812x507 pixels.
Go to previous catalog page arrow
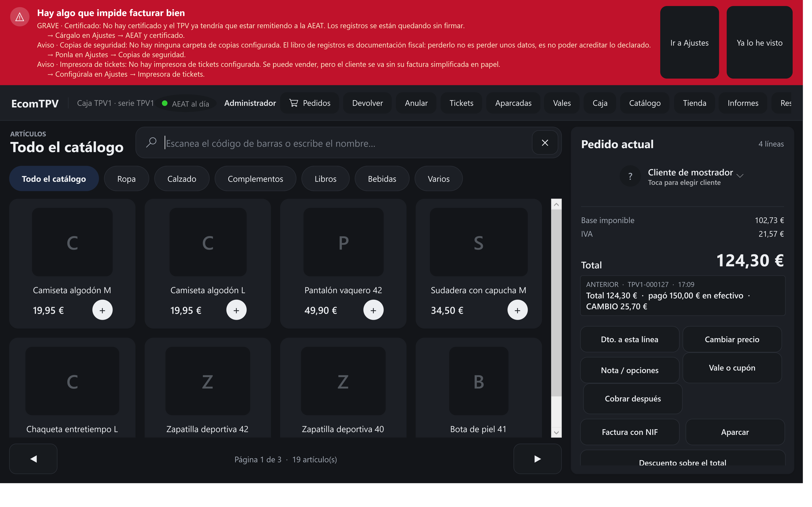click(x=33, y=459)
